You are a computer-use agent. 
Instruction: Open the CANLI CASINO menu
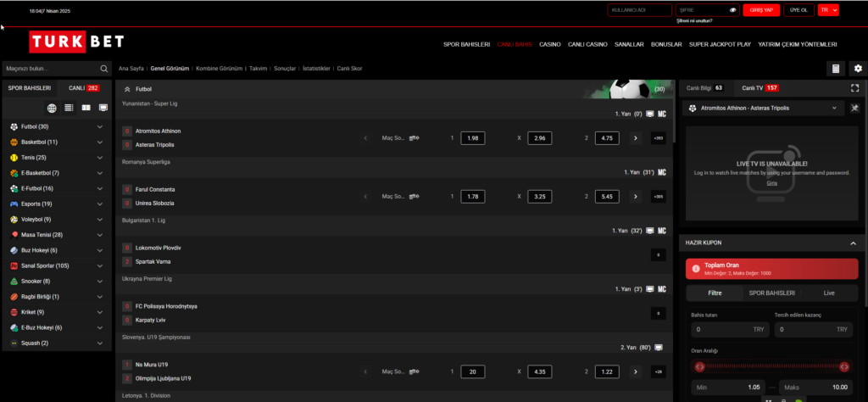(x=587, y=44)
